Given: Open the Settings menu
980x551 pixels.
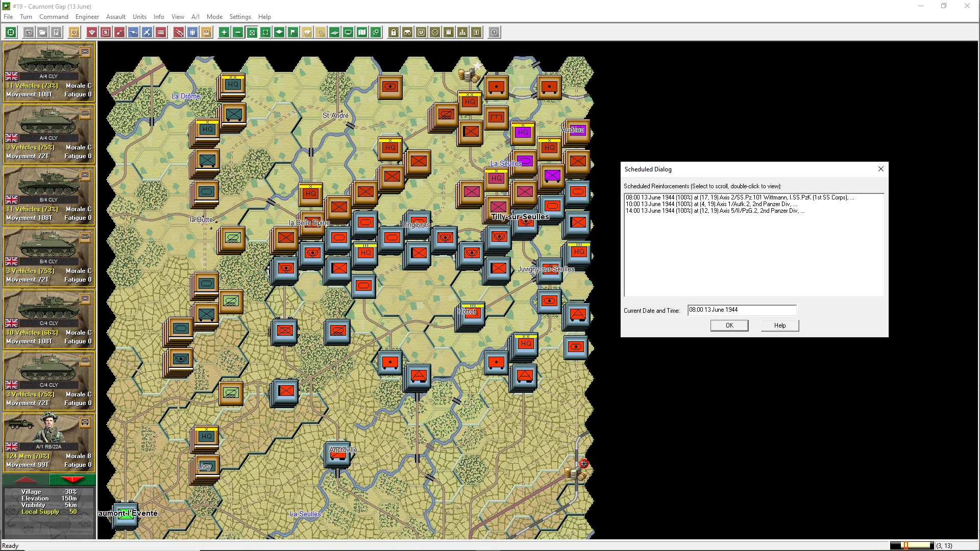Looking at the screenshot, I should tap(240, 16).
